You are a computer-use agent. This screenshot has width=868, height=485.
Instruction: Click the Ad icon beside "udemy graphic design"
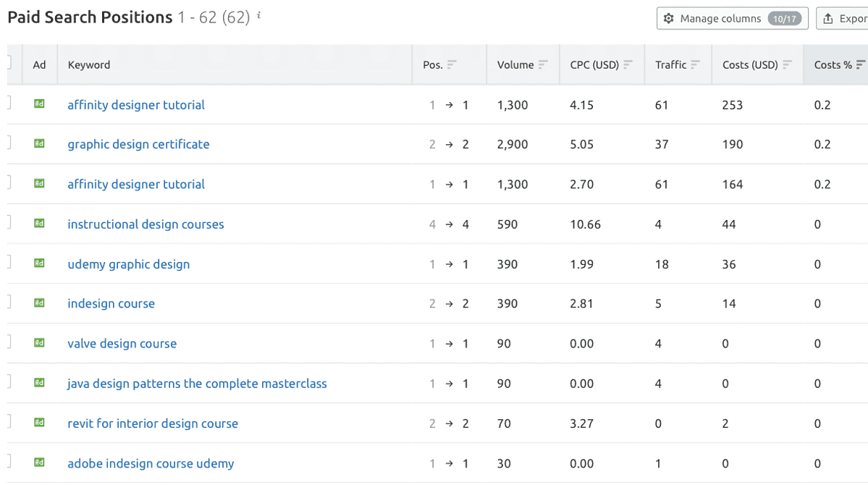38,263
